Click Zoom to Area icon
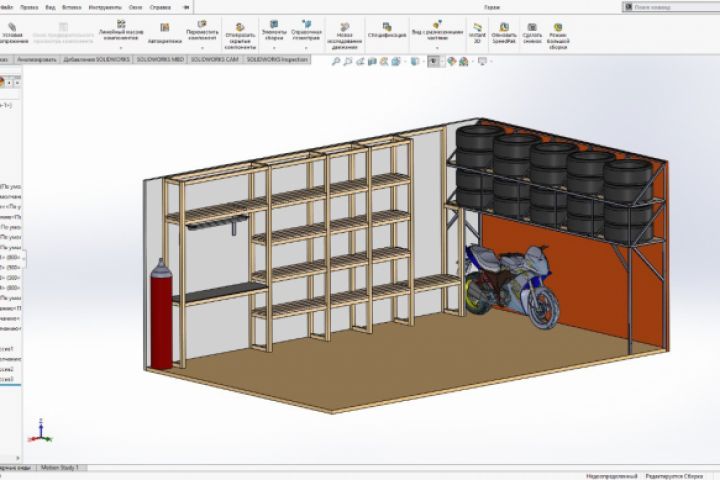Screen dimensions: 720x480 (348, 61)
